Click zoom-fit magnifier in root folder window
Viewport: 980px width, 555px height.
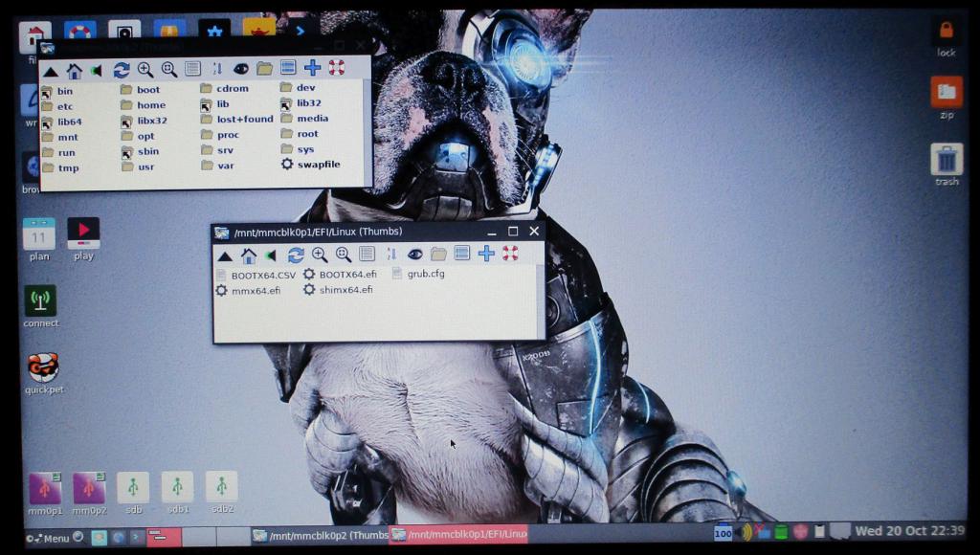168,69
